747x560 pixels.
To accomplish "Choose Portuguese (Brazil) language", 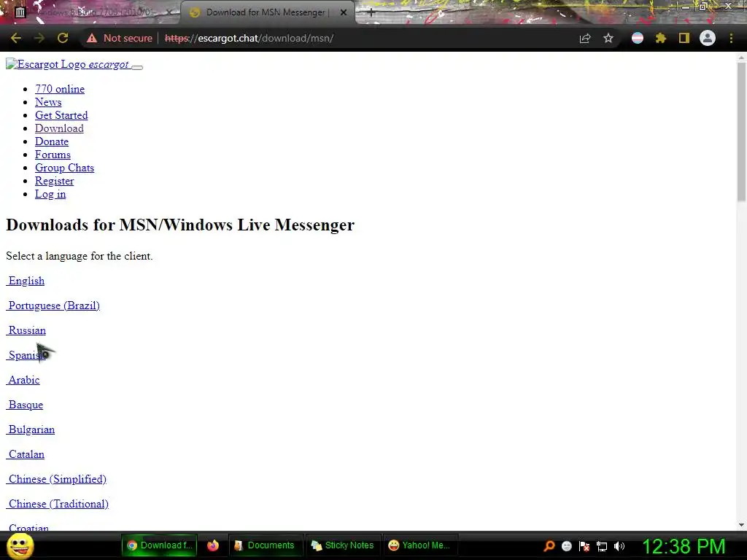I will pos(53,306).
